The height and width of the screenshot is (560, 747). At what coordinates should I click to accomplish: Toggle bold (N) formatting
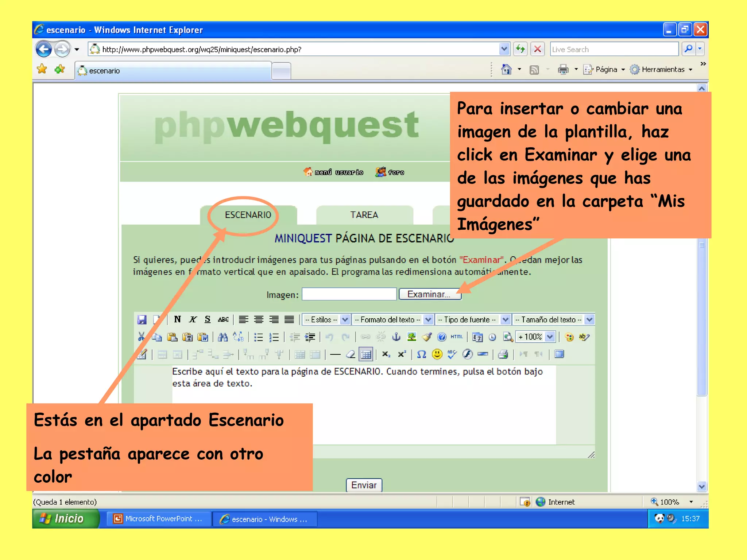[178, 319]
